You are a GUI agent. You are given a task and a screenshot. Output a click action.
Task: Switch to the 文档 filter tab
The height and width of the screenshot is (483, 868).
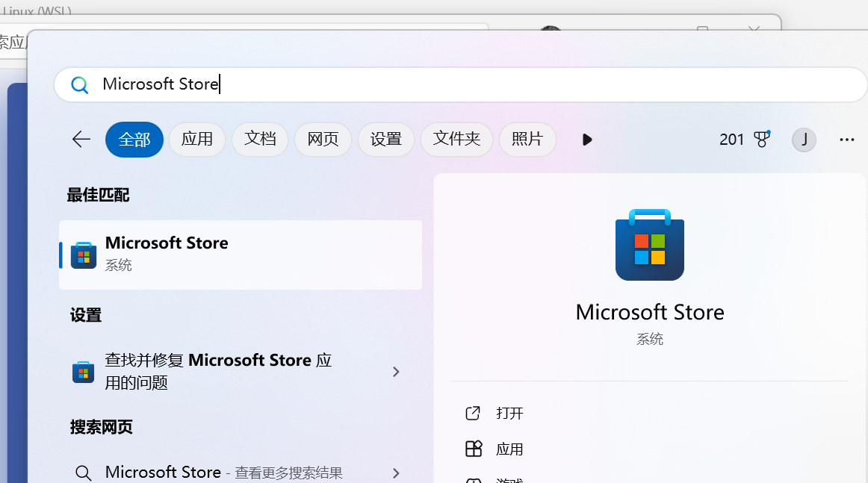point(260,139)
